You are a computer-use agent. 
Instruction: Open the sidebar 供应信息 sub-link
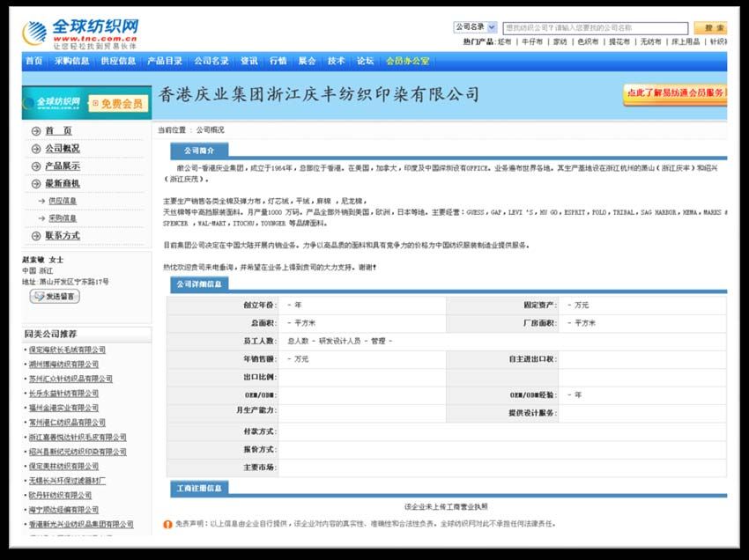point(63,201)
